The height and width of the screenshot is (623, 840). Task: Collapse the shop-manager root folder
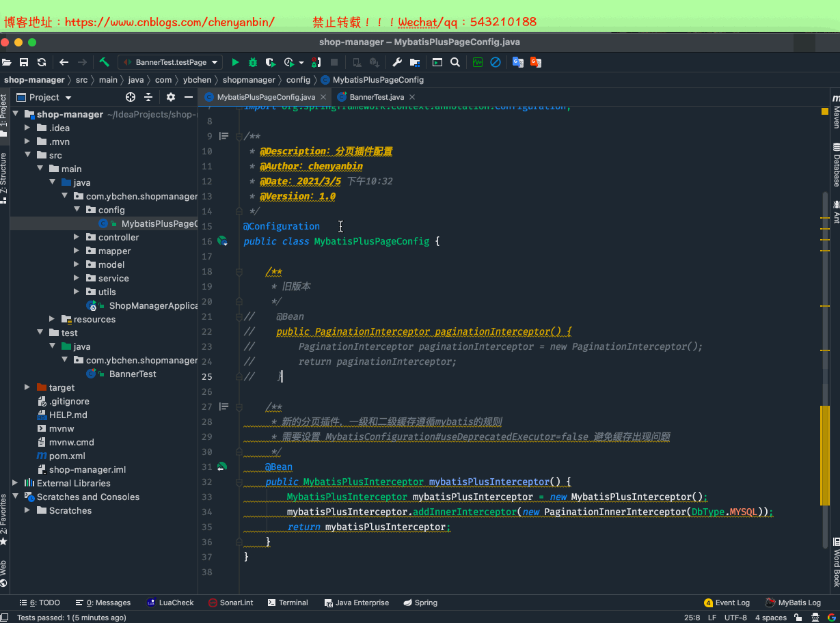[x=16, y=114]
